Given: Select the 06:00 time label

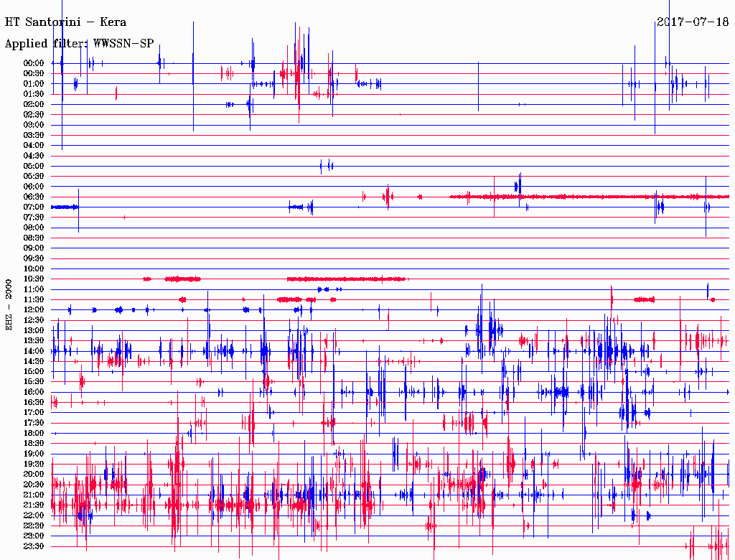Looking at the screenshot, I should point(34,187).
